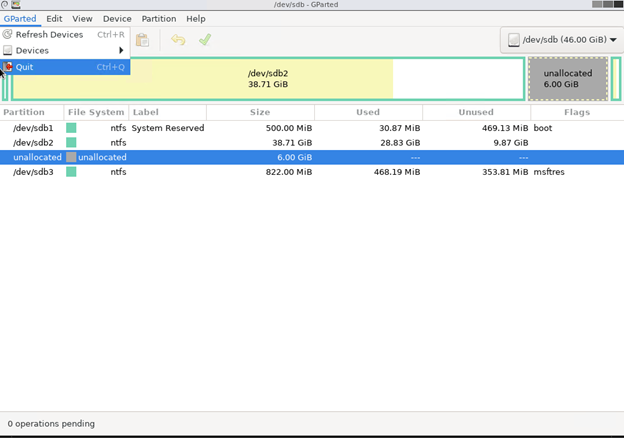Click the /dev/sdb1 ntfs color swatch
The image size is (624, 438).
tap(71, 128)
